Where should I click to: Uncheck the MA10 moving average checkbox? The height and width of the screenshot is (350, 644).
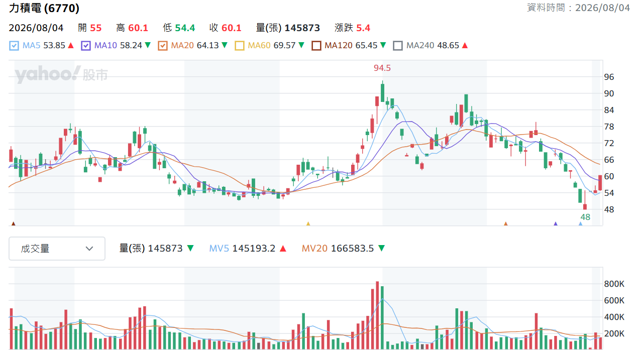(85, 46)
